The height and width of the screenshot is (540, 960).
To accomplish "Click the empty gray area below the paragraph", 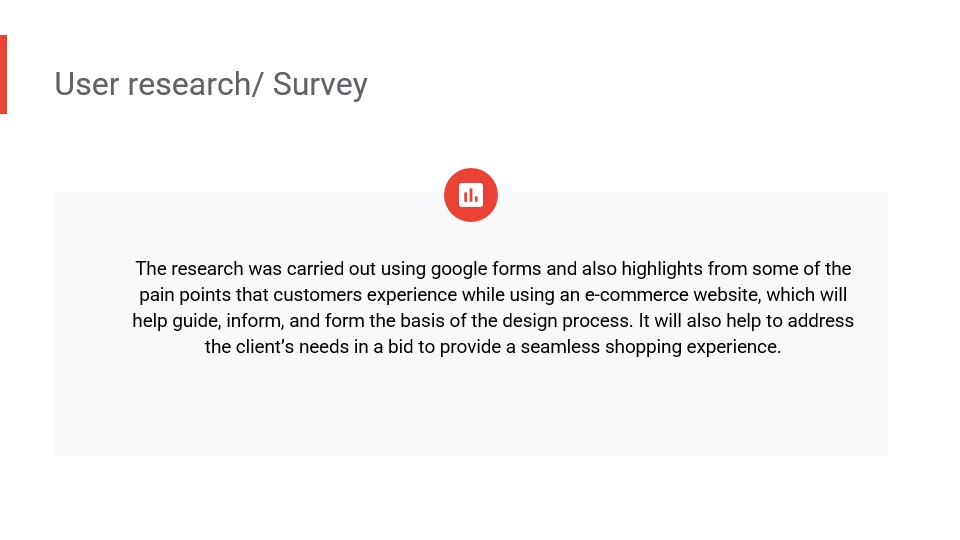I will click(x=470, y=410).
